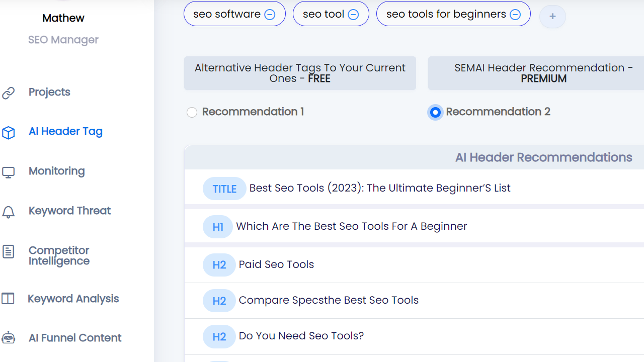Remove the "seo tool" keyword
644x362 pixels.
click(353, 14)
